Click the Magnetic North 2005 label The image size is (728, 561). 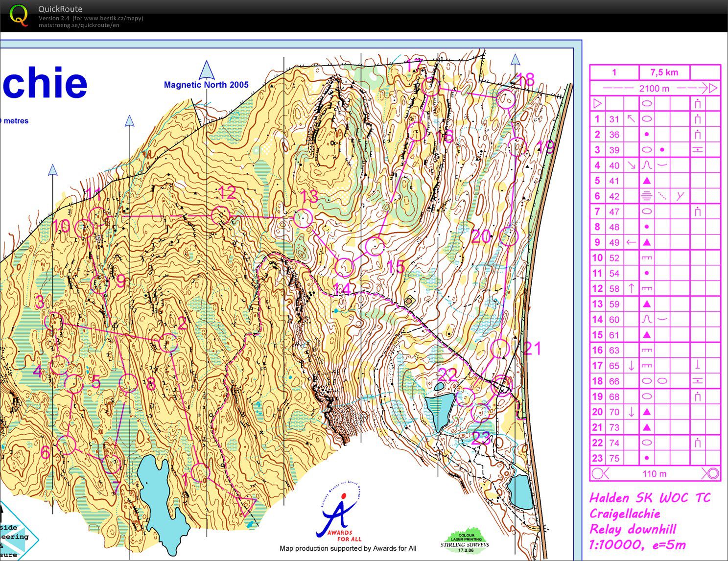click(206, 85)
